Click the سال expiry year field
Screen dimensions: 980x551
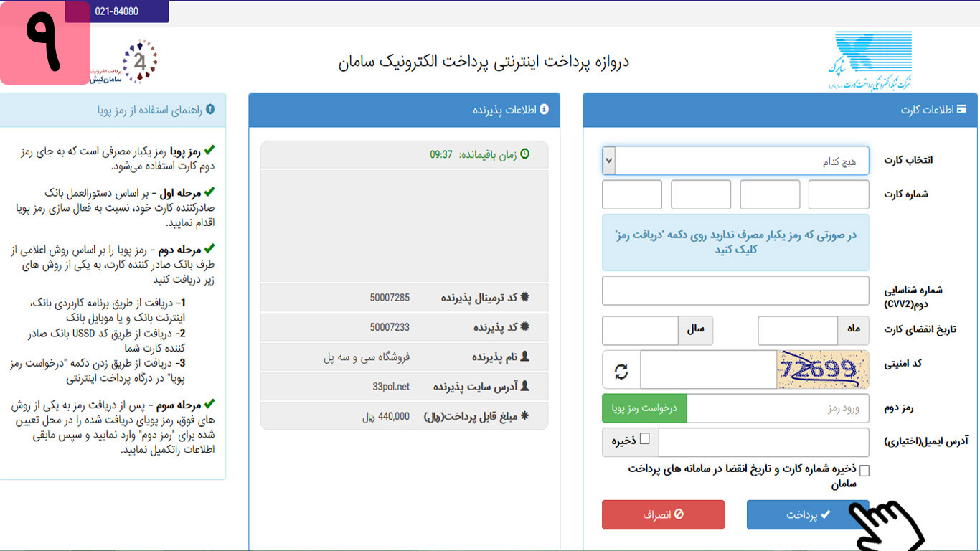tap(641, 330)
